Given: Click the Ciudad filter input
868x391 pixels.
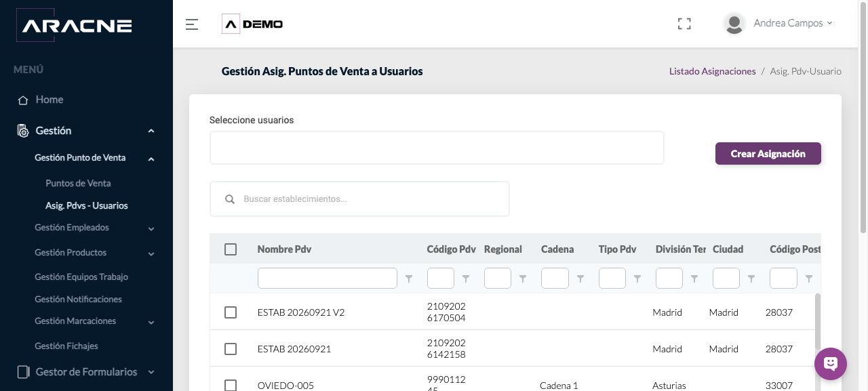Looking at the screenshot, I should 726,279.
